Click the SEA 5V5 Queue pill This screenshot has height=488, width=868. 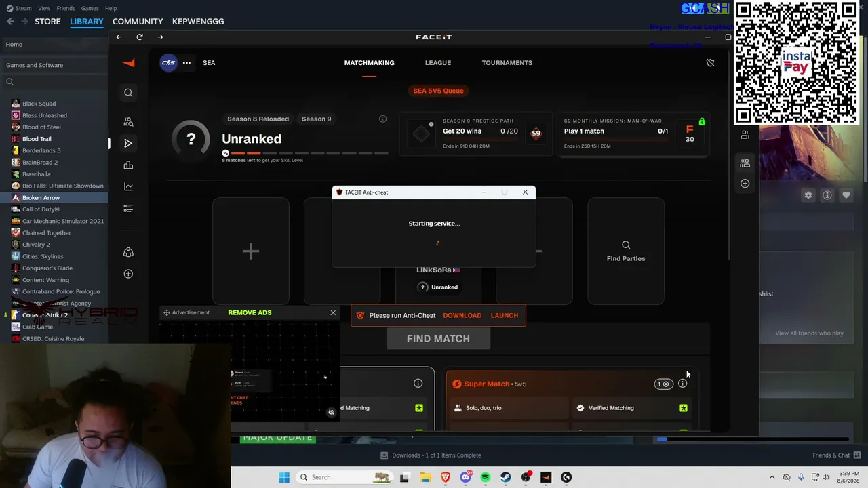click(438, 91)
